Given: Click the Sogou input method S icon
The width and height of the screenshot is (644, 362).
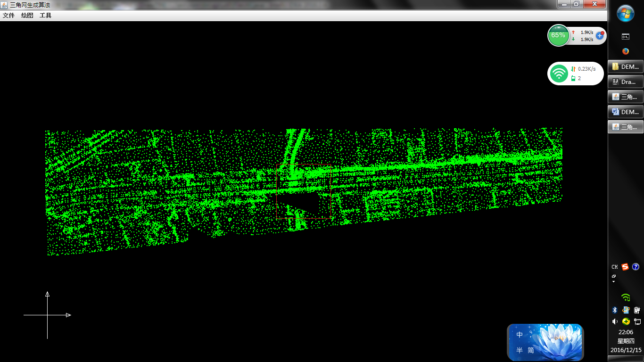Looking at the screenshot, I should tap(625, 267).
